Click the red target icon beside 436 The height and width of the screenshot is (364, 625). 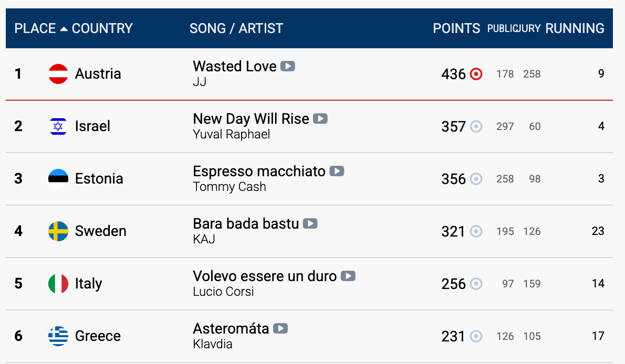[476, 74]
